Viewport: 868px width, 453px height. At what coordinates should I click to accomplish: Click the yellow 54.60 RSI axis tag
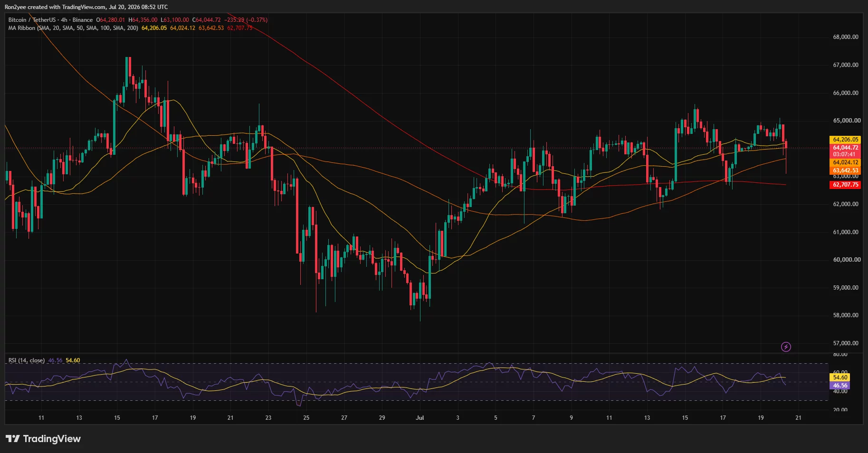pos(840,377)
